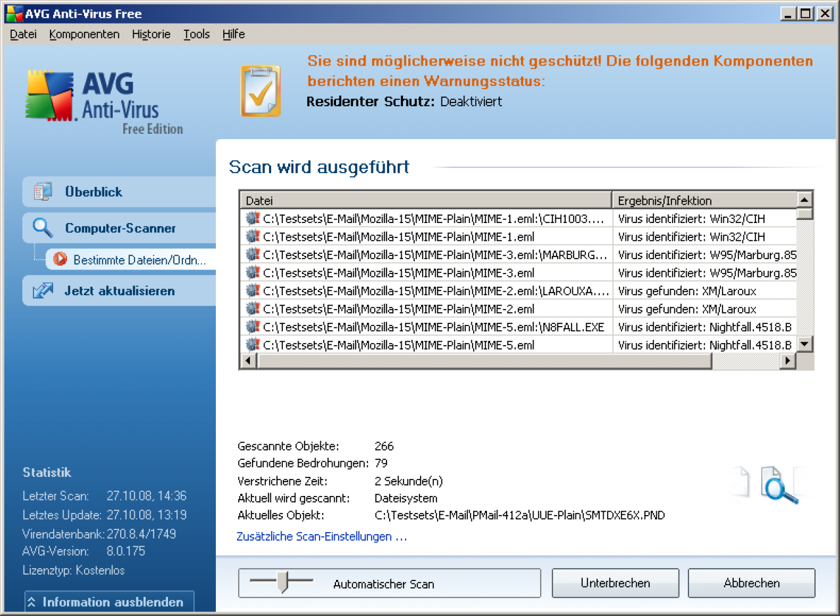Click the Abbrechen button

(x=751, y=583)
